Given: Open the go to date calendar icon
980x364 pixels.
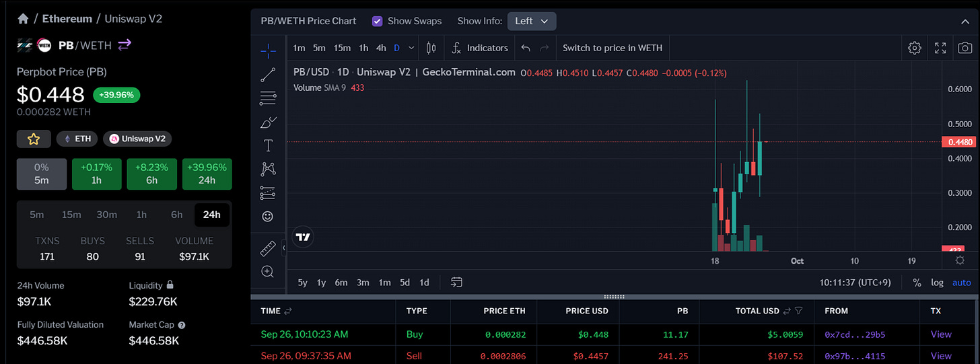Looking at the screenshot, I should coord(456,283).
